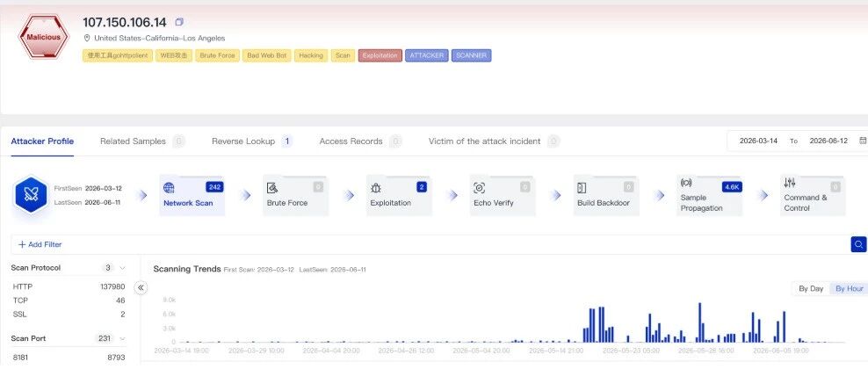Copy the IP address 107.150.106.14

click(x=179, y=22)
